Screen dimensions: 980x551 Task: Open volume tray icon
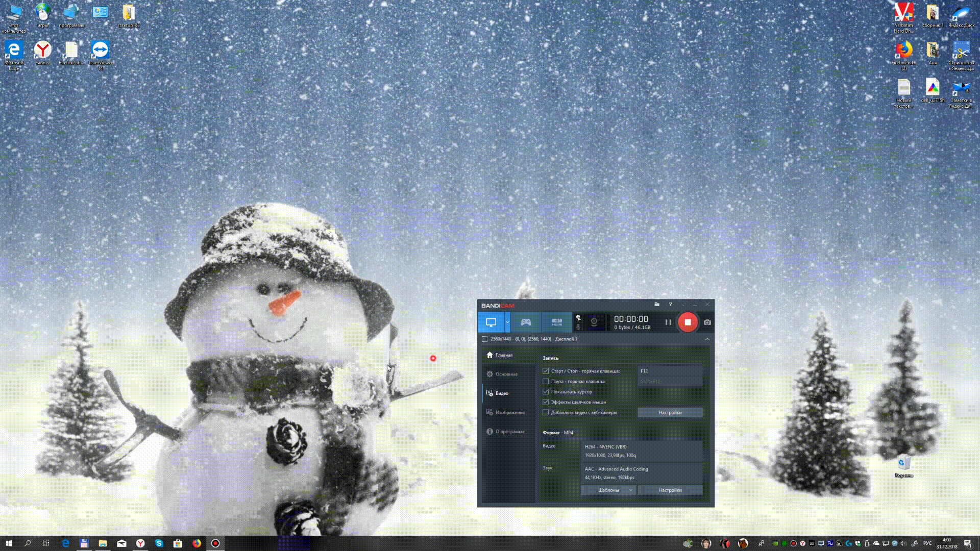pos(903,543)
